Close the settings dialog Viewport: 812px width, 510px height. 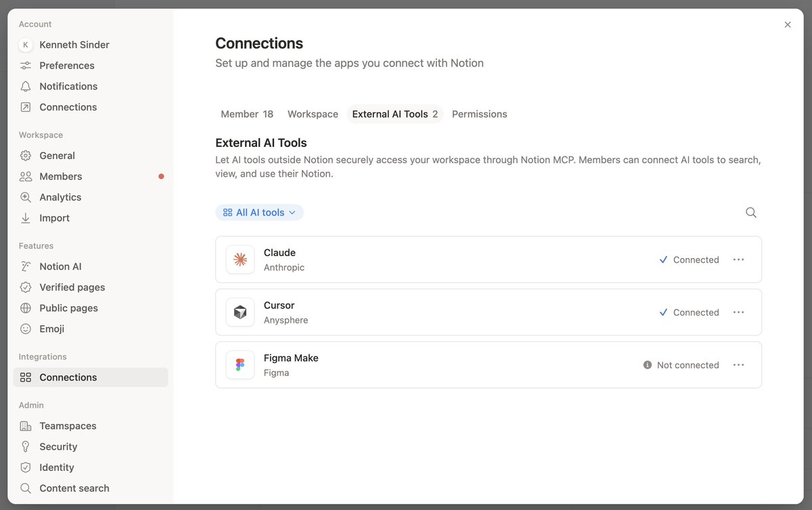click(788, 24)
